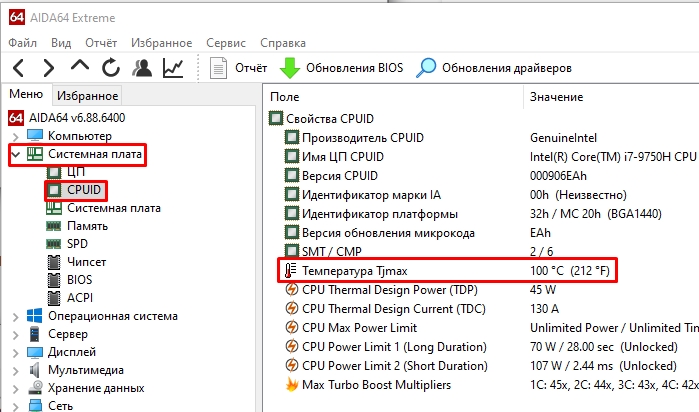Click the server tower icon beside Сервер
The image size is (699, 412).
[x=34, y=334]
